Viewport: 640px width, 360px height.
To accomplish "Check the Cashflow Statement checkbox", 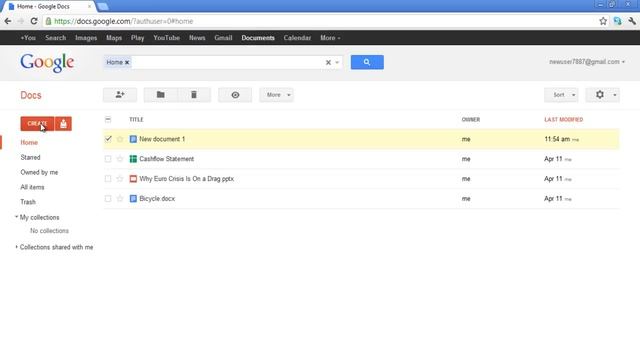I will [108, 159].
